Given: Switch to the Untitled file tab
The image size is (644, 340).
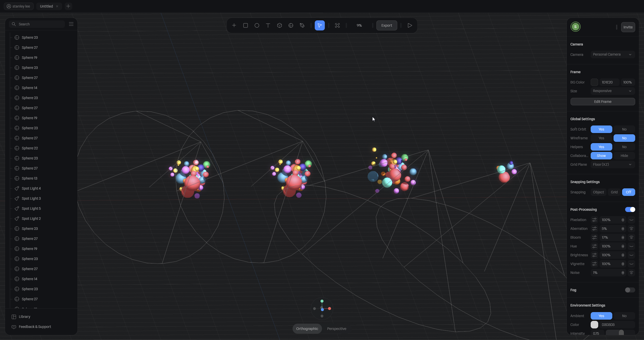Looking at the screenshot, I should tap(47, 6).
